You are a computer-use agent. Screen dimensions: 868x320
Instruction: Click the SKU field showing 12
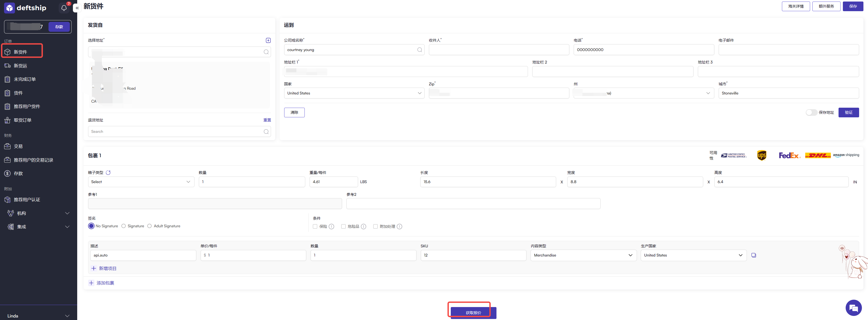(x=473, y=255)
